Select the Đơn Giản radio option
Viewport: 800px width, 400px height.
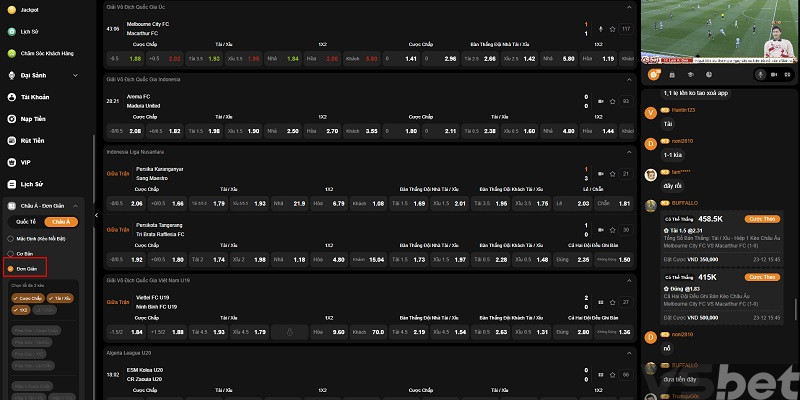(23, 269)
